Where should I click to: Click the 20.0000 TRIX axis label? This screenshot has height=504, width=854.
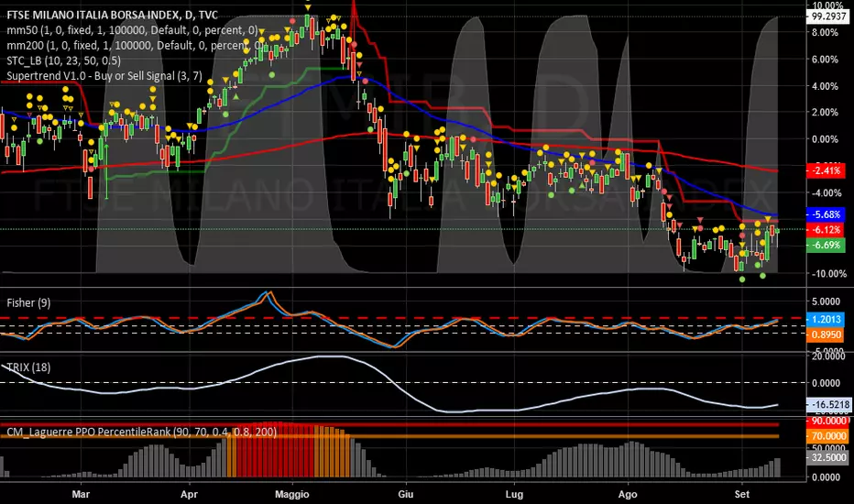(828, 356)
